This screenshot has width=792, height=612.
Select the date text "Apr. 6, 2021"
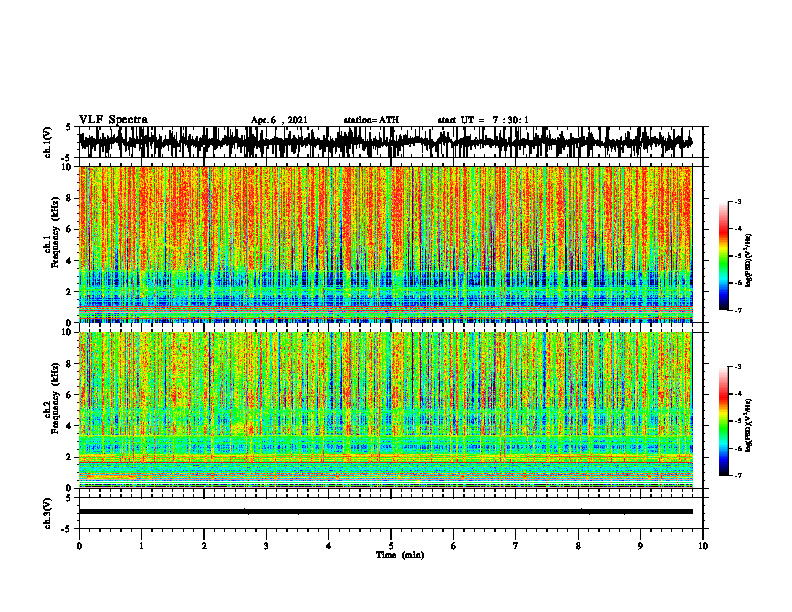pos(279,120)
